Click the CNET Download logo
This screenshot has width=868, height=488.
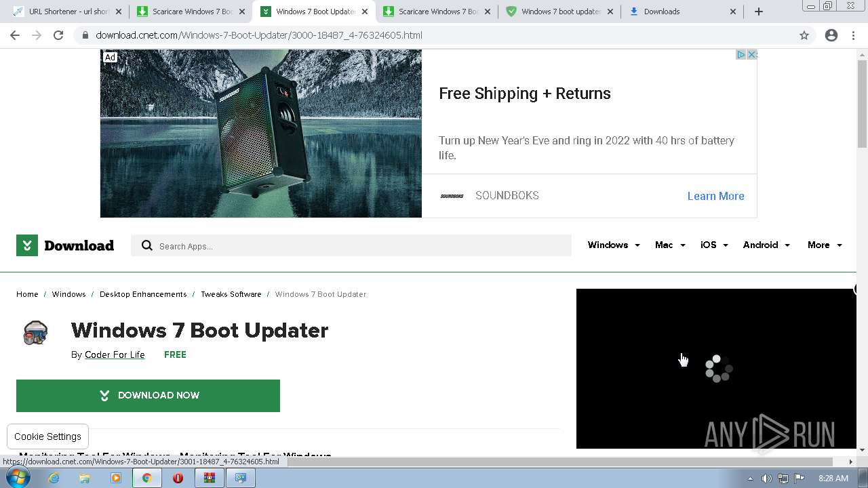tap(65, 245)
